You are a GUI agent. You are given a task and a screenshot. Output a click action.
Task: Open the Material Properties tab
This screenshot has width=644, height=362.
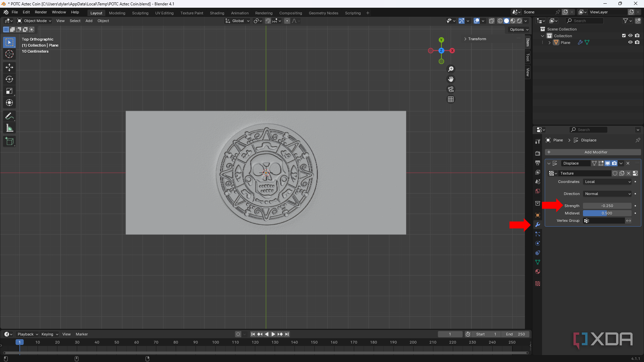tap(538, 271)
